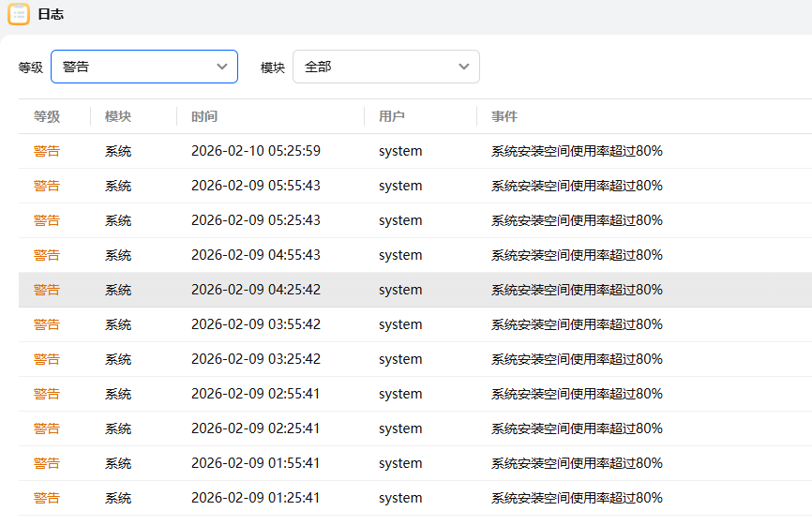Click 系统 module in the 05:55:43 row
The image size is (812, 526).
[x=118, y=186]
